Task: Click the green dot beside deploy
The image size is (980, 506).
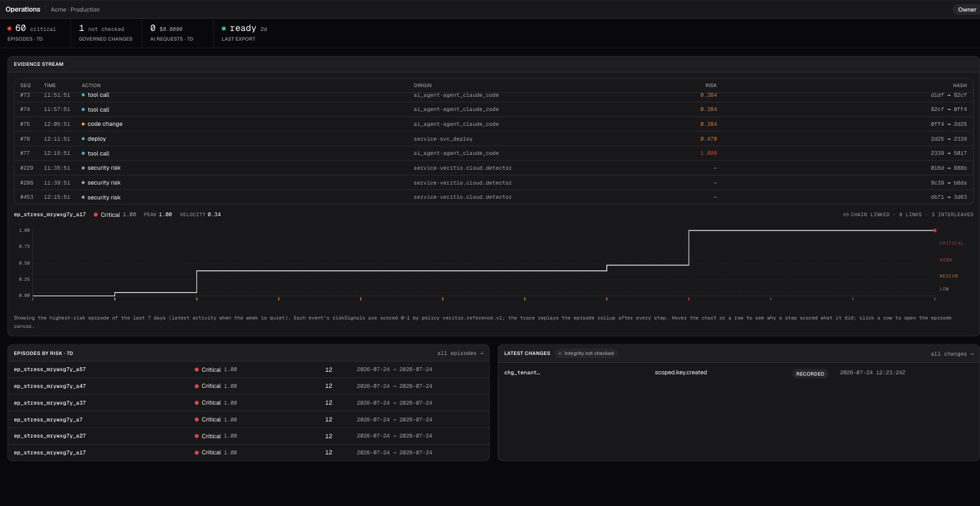Action: (x=83, y=139)
